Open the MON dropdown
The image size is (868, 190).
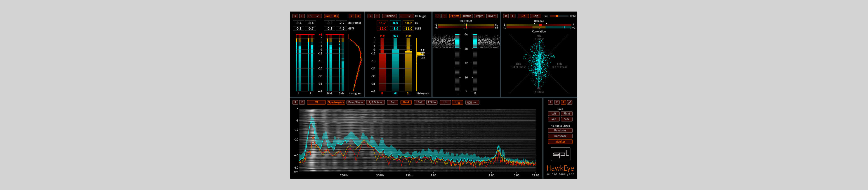(472, 102)
